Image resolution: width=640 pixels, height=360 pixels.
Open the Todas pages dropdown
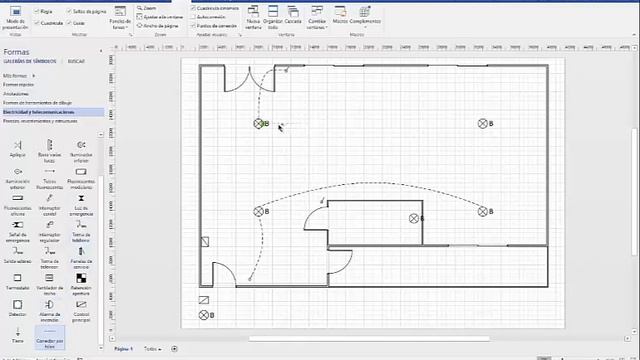pos(152,349)
